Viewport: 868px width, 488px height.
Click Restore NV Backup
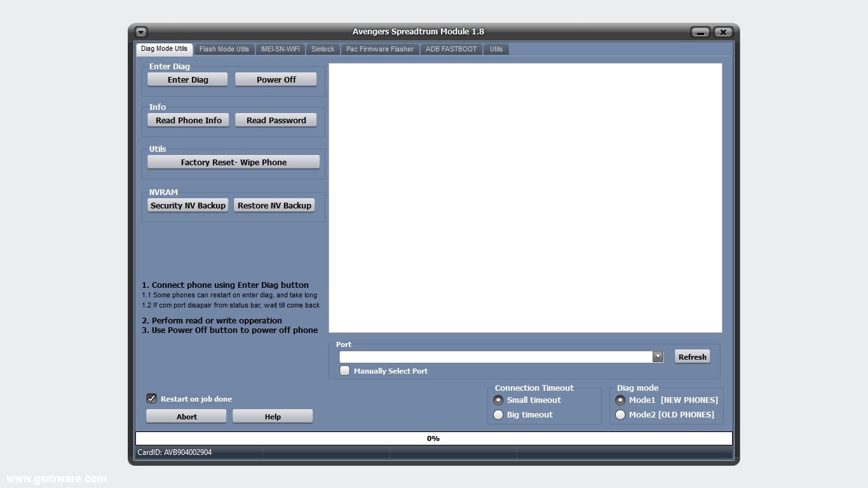point(274,205)
